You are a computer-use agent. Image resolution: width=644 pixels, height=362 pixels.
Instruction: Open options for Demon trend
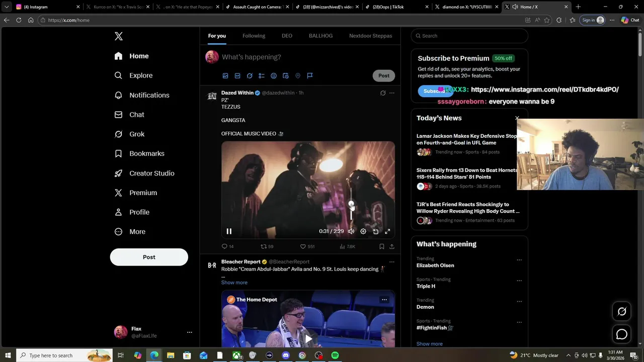point(519,302)
